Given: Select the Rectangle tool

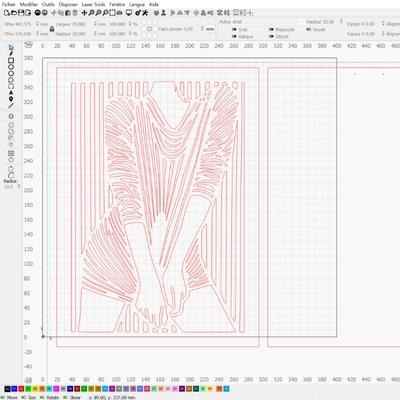Looking at the screenshot, I should pyautogui.click(x=11, y=60).
